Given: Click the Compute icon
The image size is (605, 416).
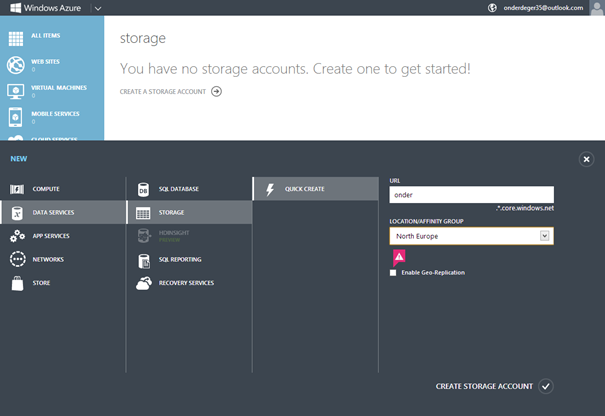Looking at the screenshot, I should (x=17, y=189).
